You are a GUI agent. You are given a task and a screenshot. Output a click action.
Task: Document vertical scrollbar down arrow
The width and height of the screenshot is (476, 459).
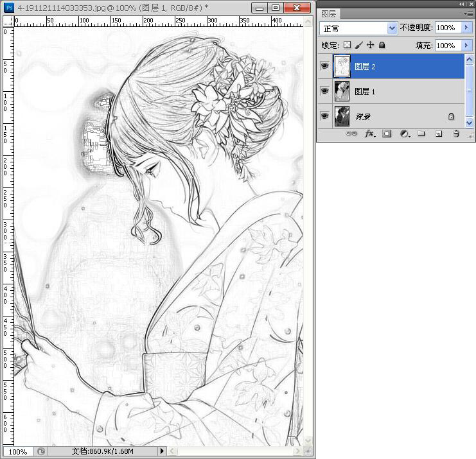[x=308, y=440]
